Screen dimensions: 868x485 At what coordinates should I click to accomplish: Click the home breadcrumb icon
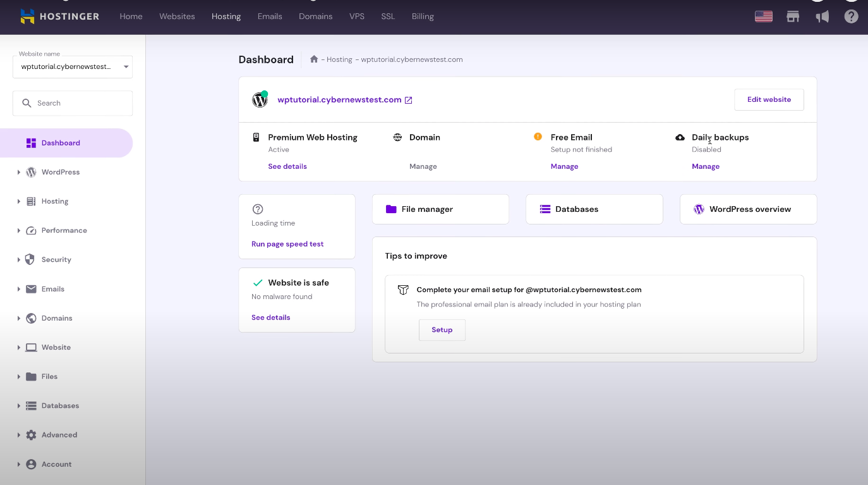pyautogui.click(x=314, y=59)
